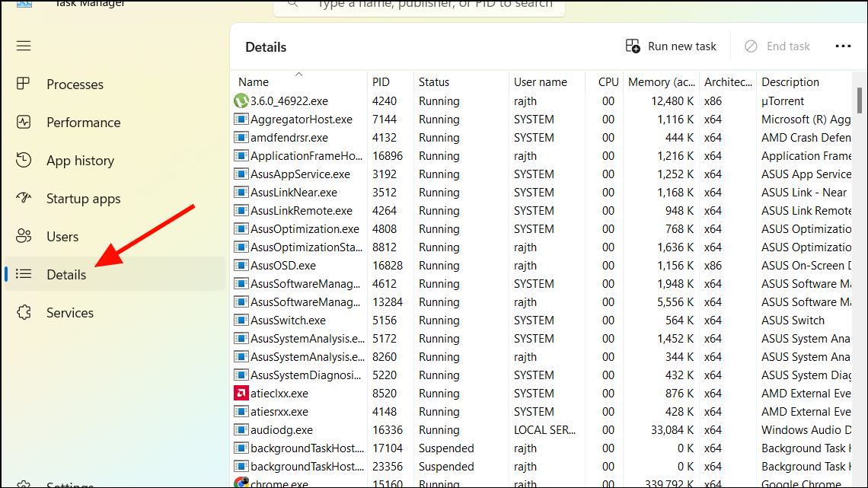Click the search field to search processes
Viewport: 868px width, 488px height.
(x=418, y=5)
